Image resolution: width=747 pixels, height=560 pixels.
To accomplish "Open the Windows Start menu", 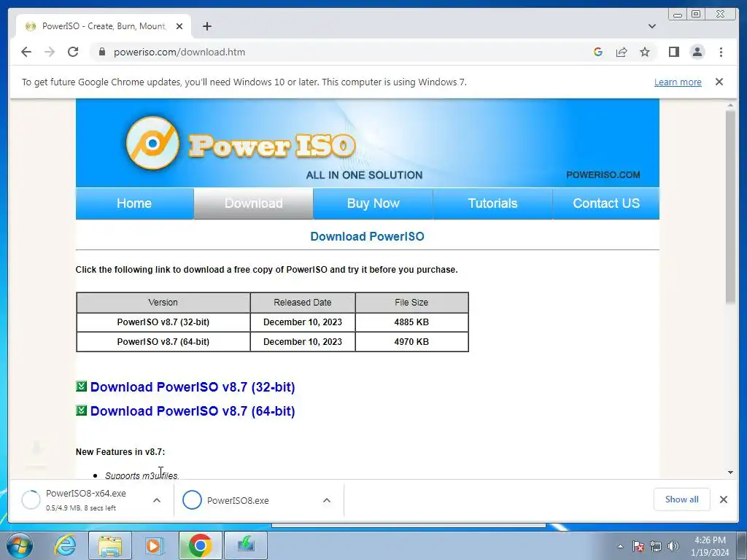I will point(20,545).
